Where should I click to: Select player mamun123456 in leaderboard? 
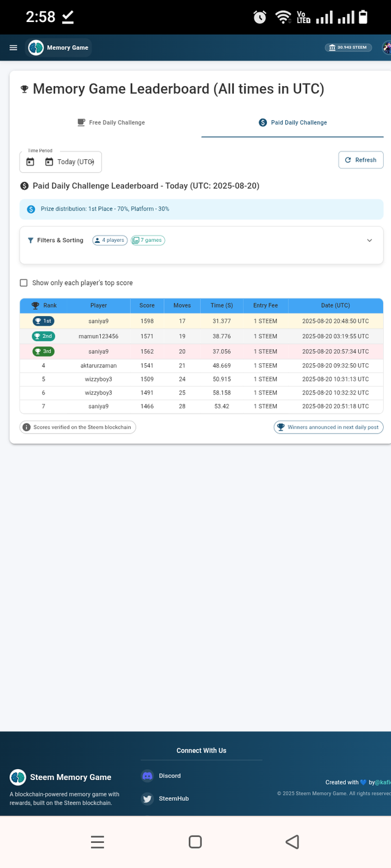coord(98,336)
